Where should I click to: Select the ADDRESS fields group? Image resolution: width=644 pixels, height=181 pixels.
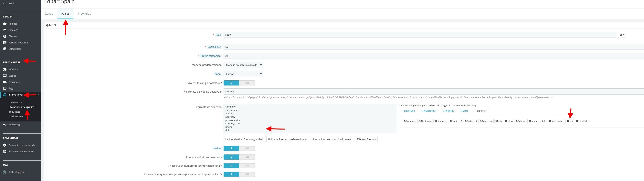point(480,111)
